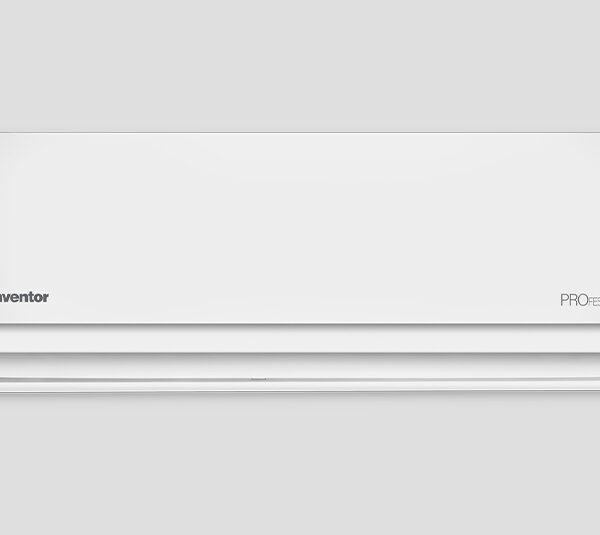This screenshot has height=535, width=600.
Task: Select the small 'FES' letters after PRO
Action: (594, 302)
